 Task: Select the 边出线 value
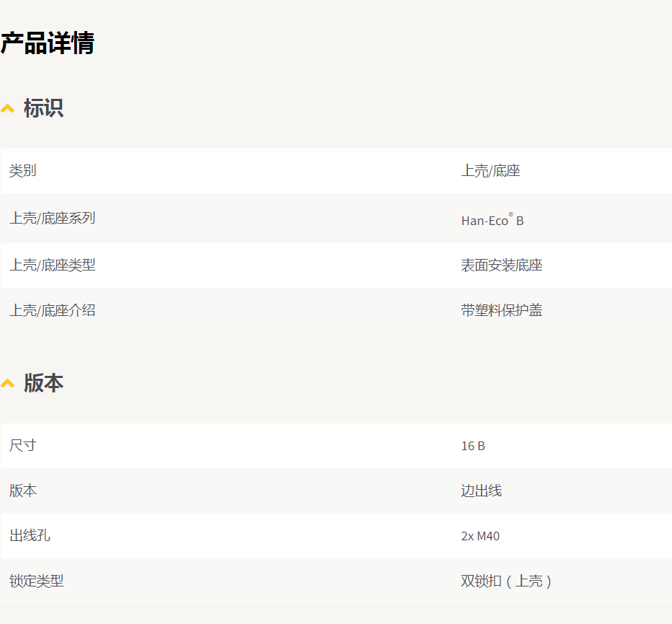tap(481, 491)
